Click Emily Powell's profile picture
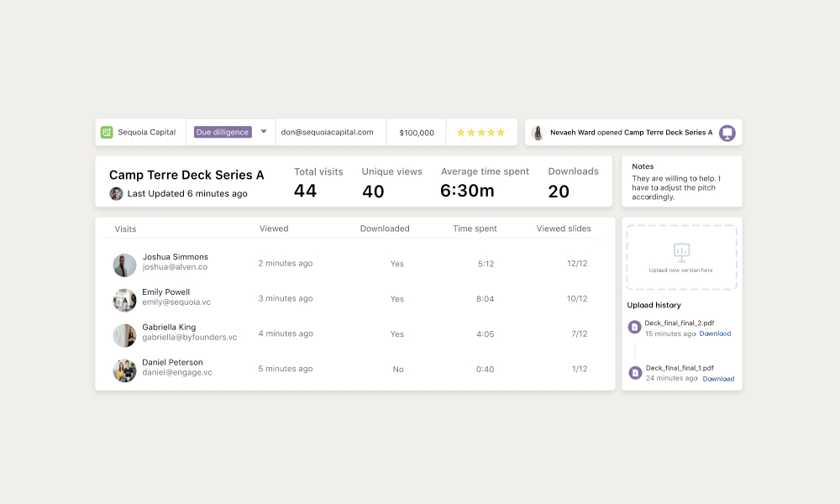This screenshot has width=840, height=504. click(x=124, y=300)
